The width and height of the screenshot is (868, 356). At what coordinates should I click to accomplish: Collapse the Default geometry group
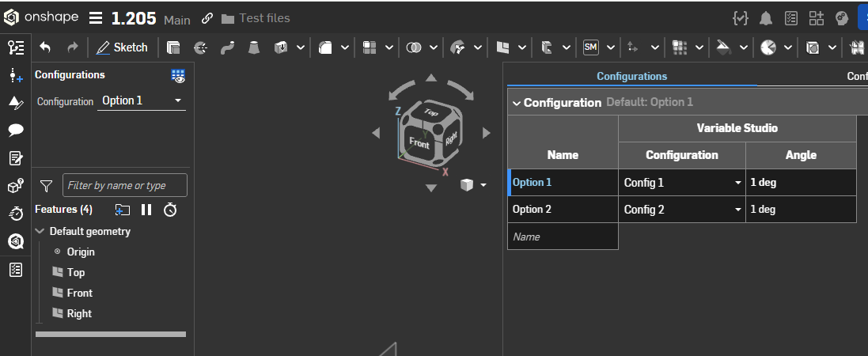point(40,232)
